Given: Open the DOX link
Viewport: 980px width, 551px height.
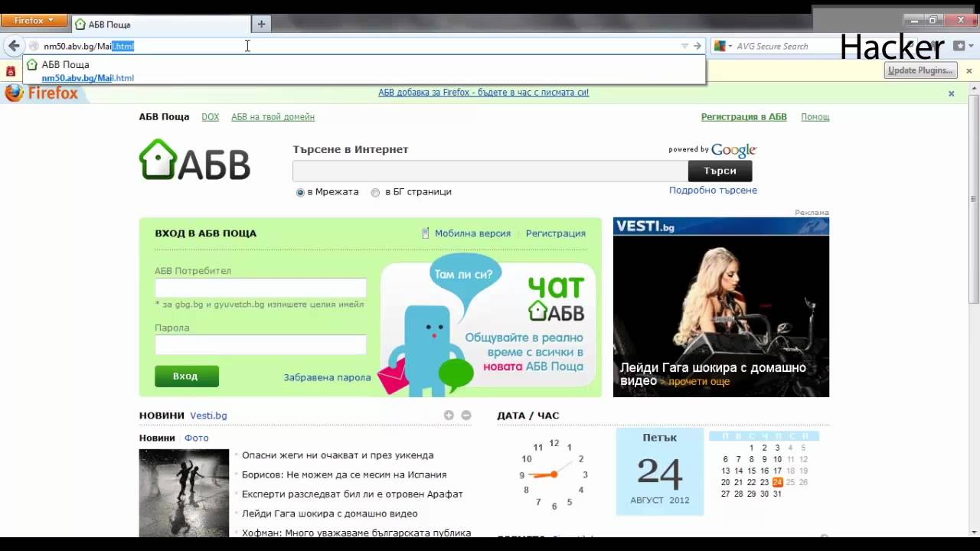Looking at the screenshot, I should (210, 117).
